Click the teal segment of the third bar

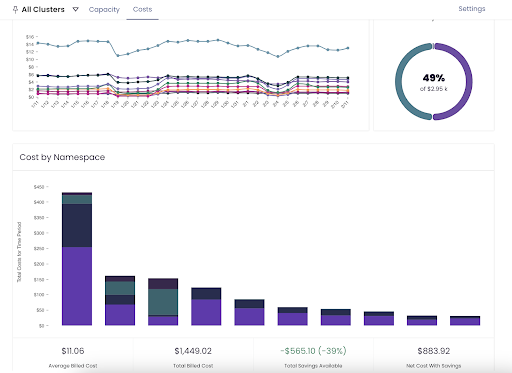coord(163,302)
